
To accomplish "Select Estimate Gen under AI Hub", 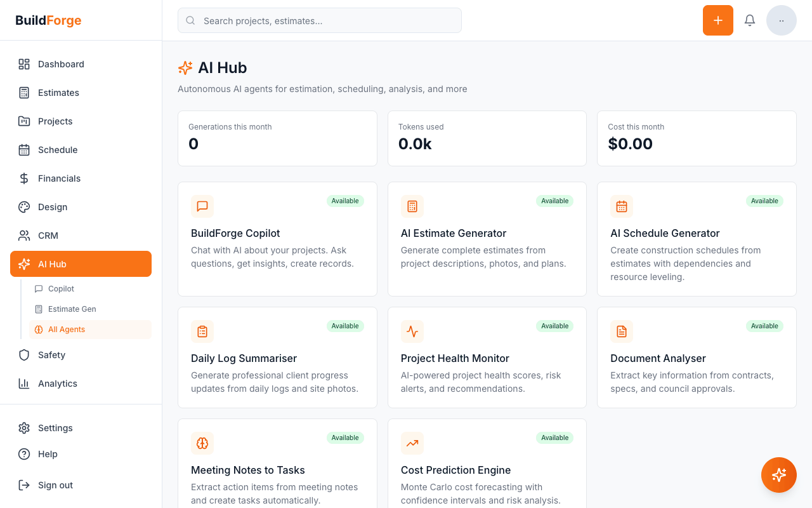I will pos(73,309).
